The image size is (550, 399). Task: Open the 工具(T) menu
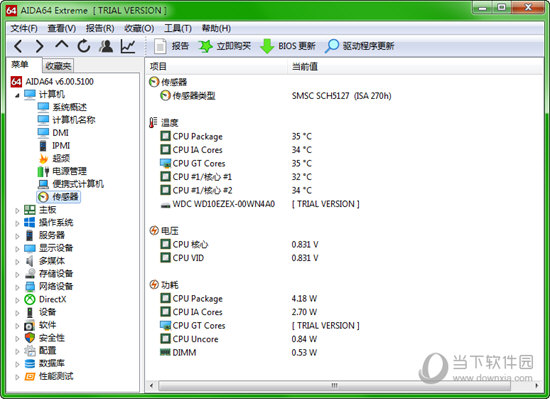[178, 28]
